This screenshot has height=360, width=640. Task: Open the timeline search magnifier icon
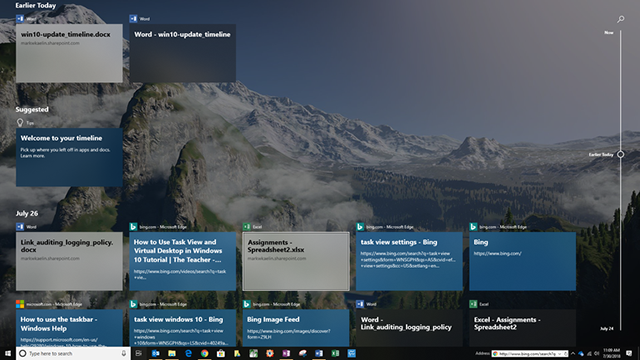pyautogui.click(x=620, y=19)
